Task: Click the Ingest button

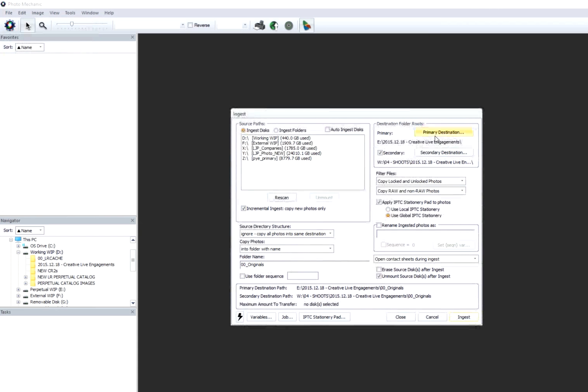Action: click(x=464, y=317)
